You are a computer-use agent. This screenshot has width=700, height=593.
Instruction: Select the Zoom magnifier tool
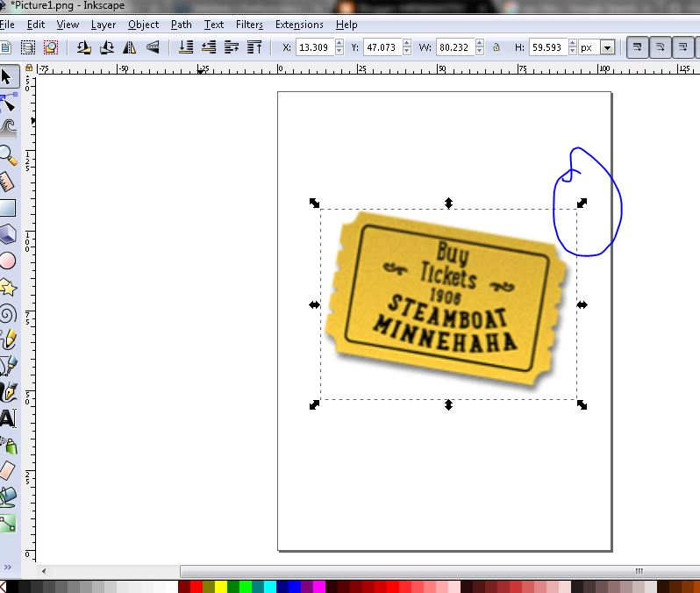(x=8, y=155)
